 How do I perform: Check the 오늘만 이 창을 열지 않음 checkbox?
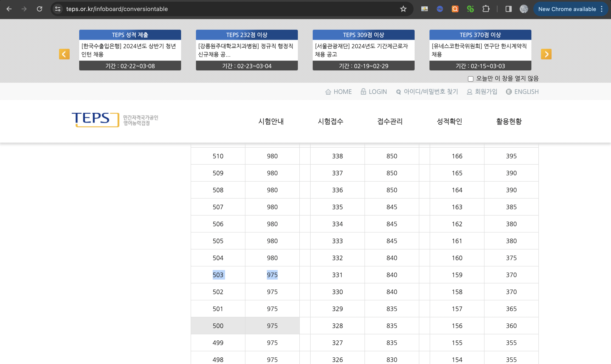[470, 79]
